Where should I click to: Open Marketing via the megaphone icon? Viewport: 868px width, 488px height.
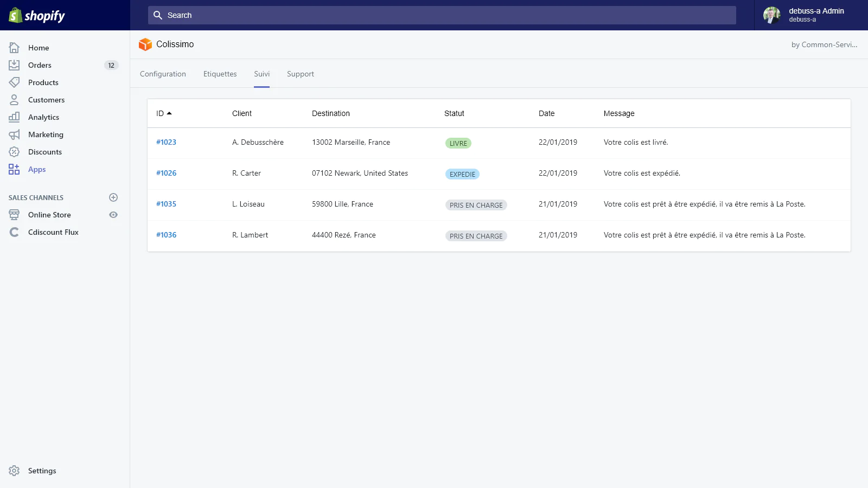(14, 134)
